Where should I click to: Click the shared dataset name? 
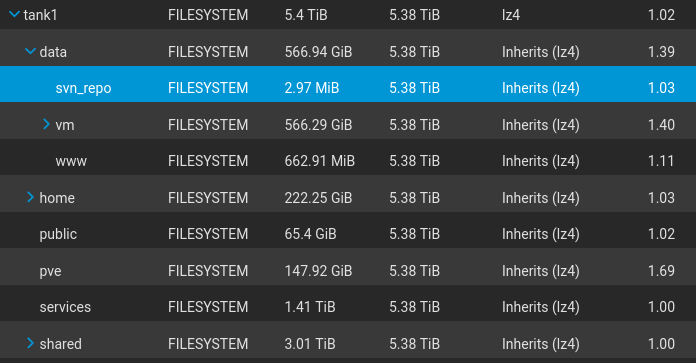tap(60, 344)
